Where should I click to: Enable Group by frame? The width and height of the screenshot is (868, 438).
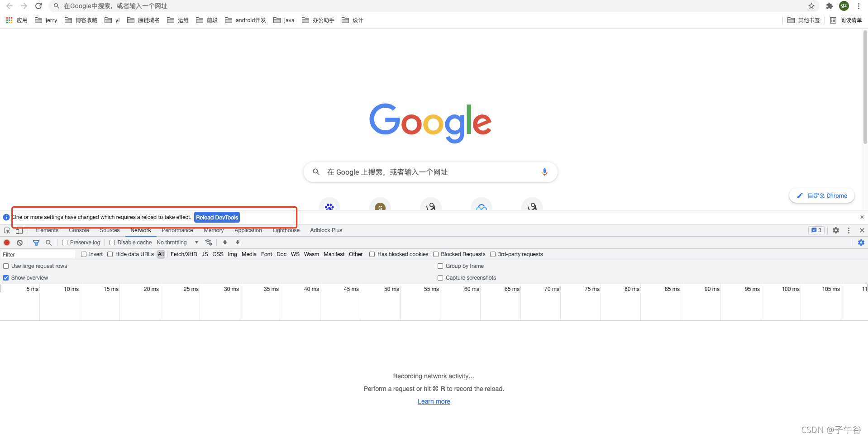pos(440,266)
